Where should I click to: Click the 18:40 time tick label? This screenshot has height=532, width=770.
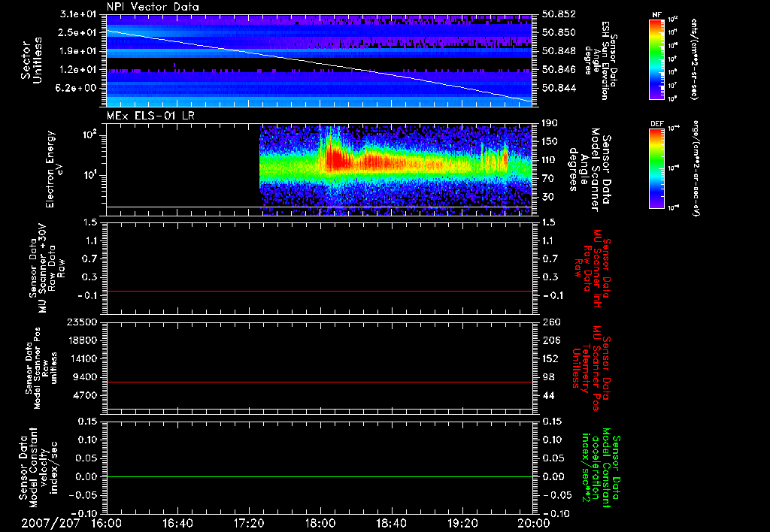pyautogui.click(x=391, y=523)
